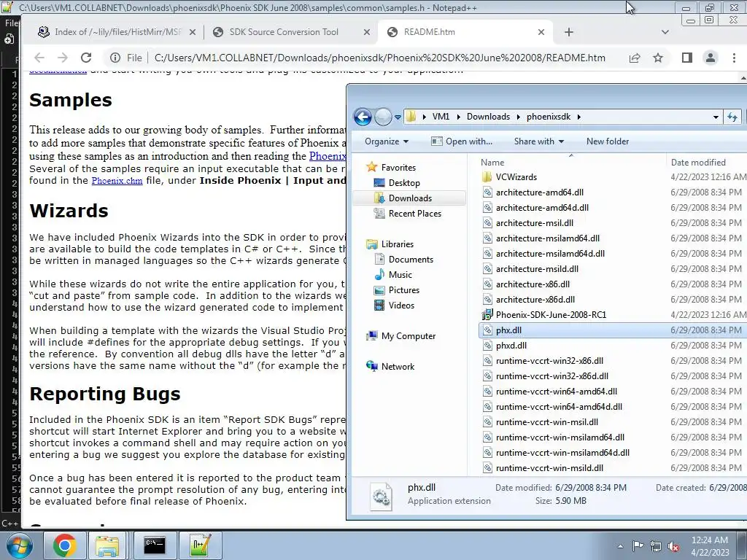The width and height of the screenshot is (747, 560).
Task: Open the Phoenix.chm link
Action: tap(117, 181)
